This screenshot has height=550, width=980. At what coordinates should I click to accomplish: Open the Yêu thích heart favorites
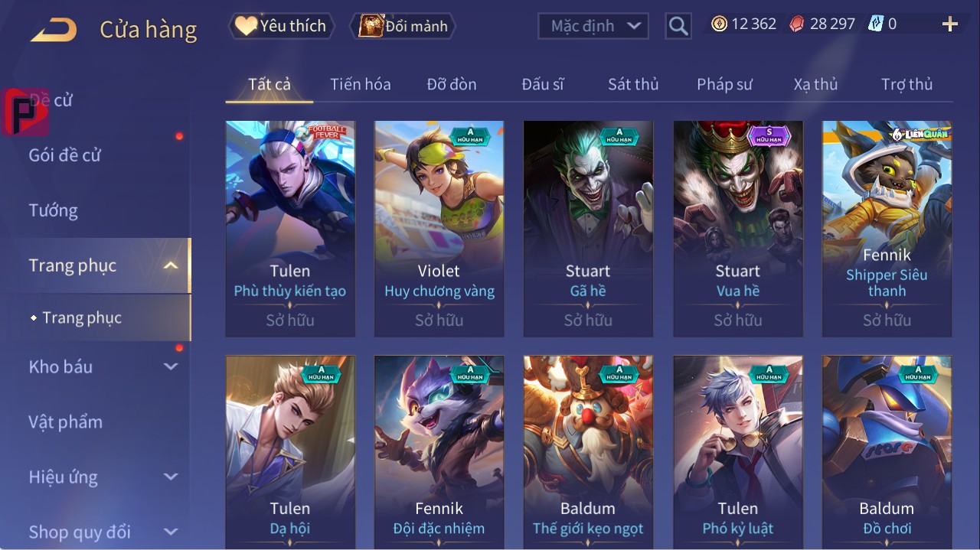tap(282, 26)
